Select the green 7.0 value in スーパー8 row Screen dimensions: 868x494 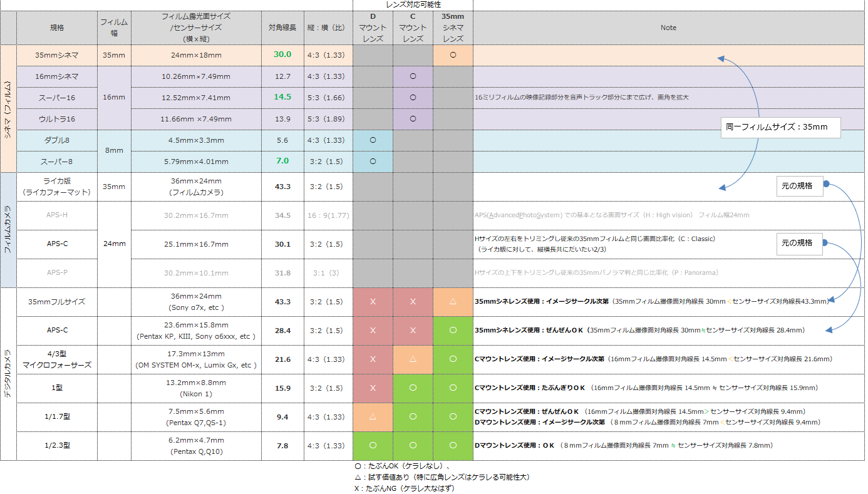[x=282, y=161]
